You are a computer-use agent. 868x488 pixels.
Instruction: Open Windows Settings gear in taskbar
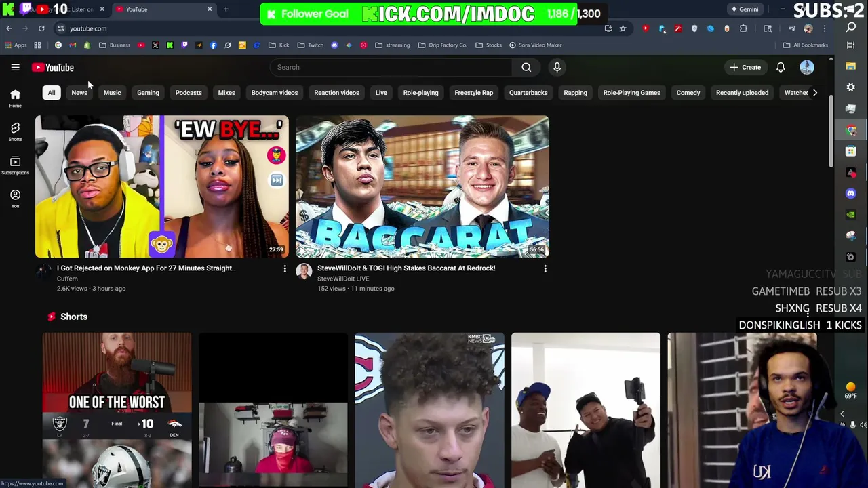851,87
